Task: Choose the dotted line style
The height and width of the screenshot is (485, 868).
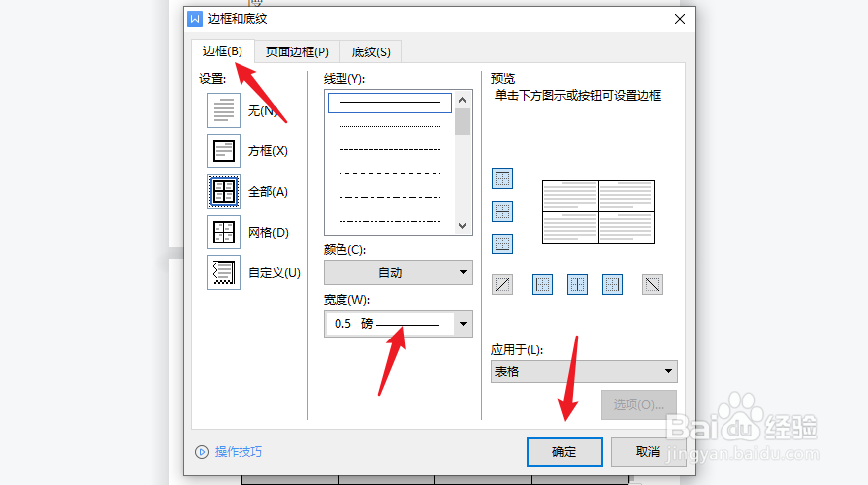Action: [390, 127]
